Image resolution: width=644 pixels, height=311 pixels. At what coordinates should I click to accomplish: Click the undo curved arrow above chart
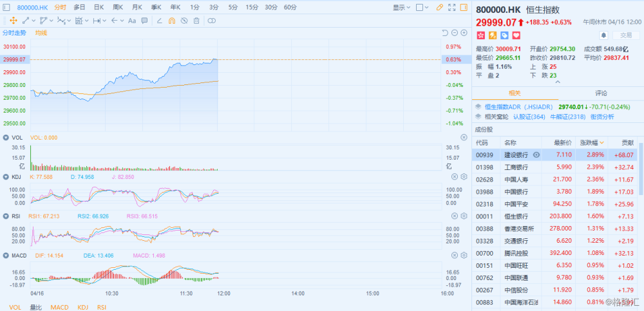tap(445, 33)
